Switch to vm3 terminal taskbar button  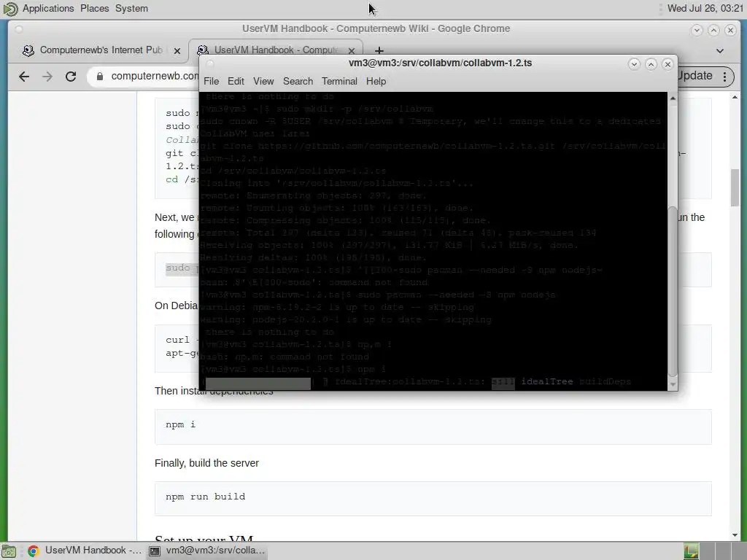(x=208, y=551)
